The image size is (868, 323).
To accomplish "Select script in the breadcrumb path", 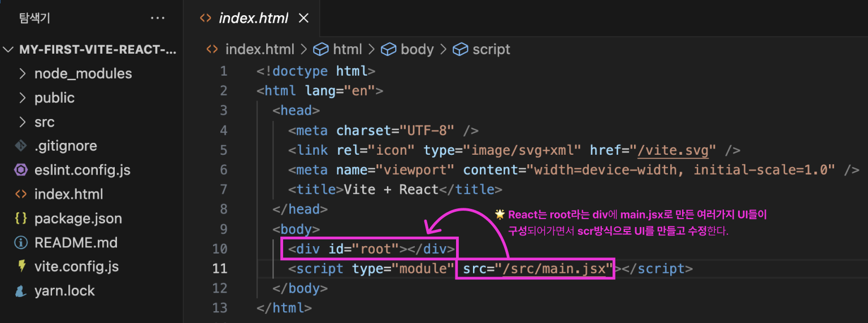I will (x=492, y=50).
